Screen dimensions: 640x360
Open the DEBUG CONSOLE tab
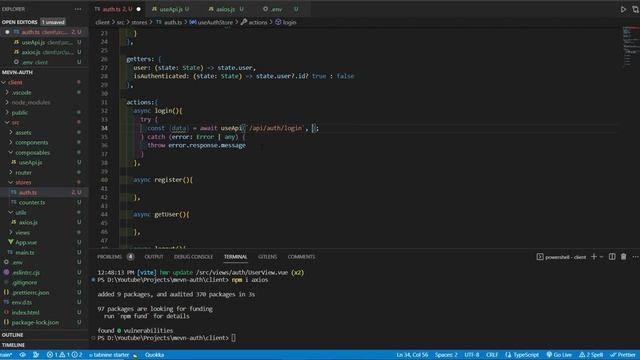point(193,257)
